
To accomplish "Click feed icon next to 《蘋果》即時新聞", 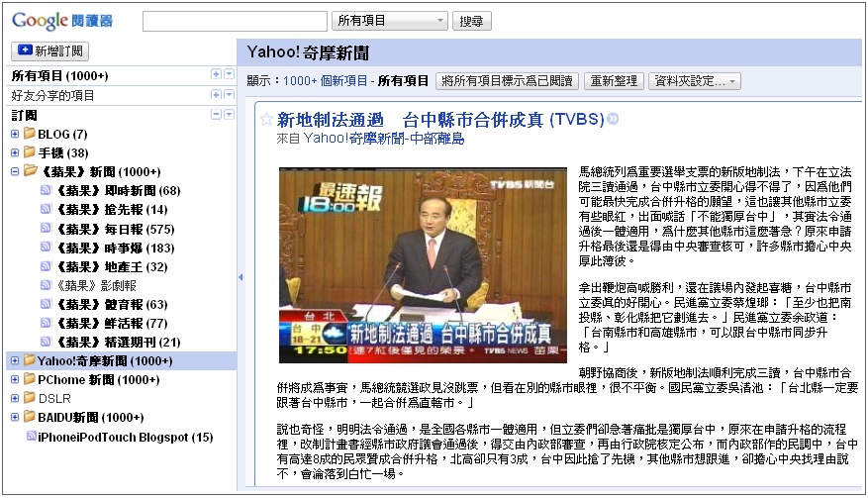I will 46,190.
